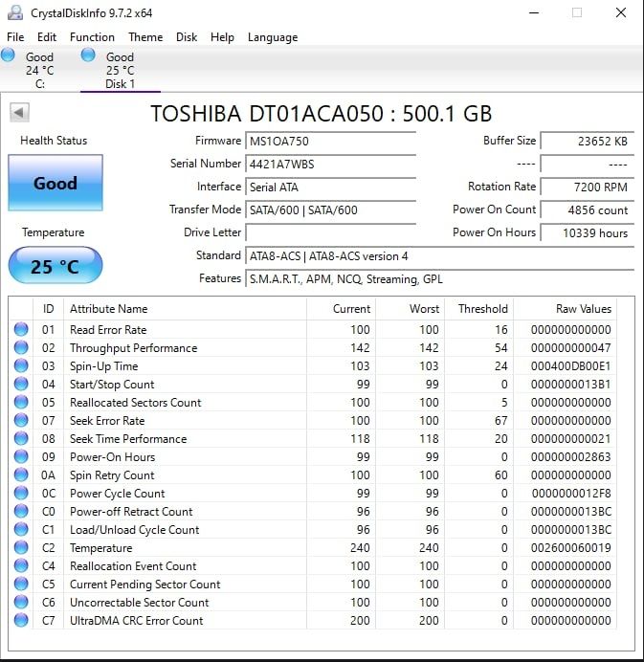Switch to Disk 1 tab label

click(120, 83)
